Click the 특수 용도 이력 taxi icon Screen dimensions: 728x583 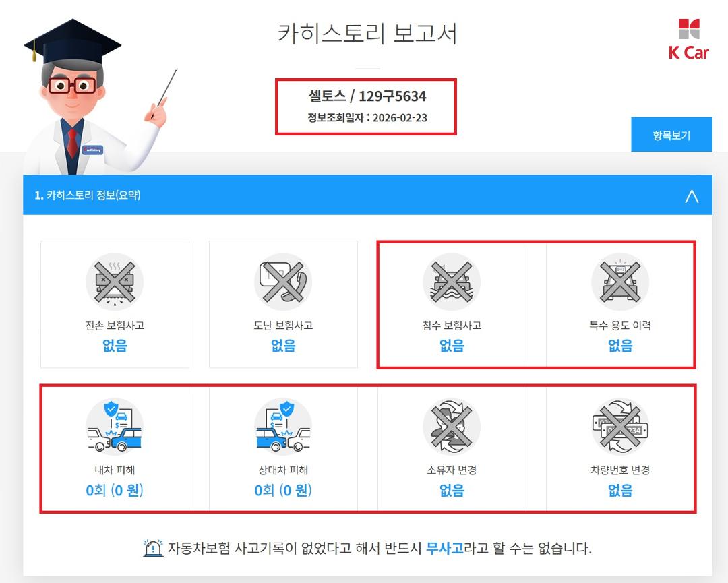tap(620, 282)
